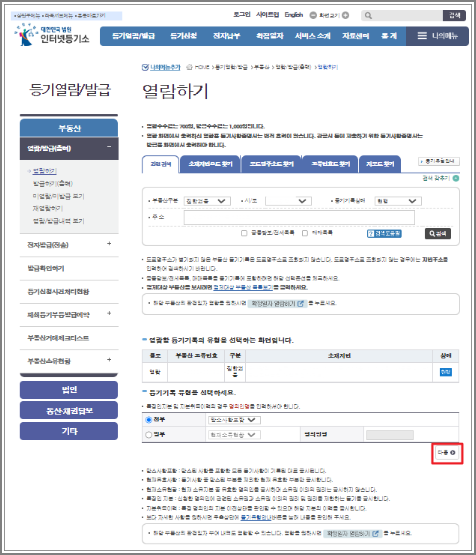476x555 pixels.
Task: Open 열람/발급내역 보기 in the sidebar
Action: 58,221
